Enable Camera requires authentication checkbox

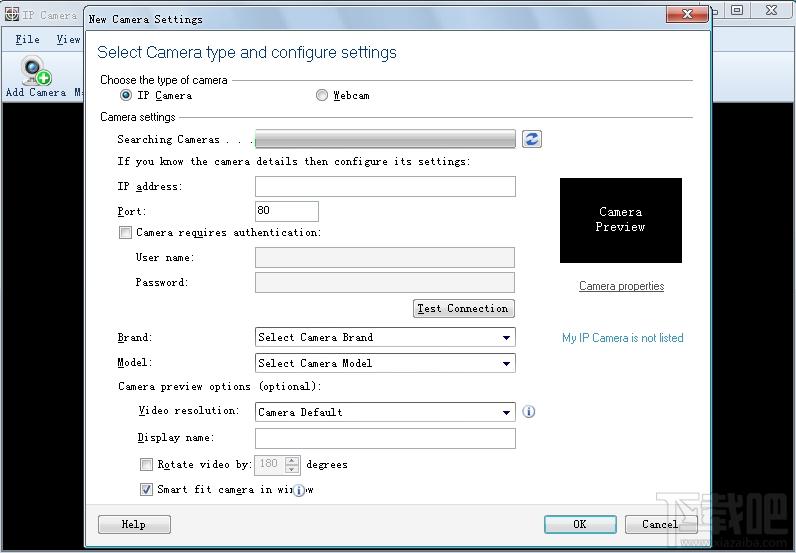click(x=125, y=232)
